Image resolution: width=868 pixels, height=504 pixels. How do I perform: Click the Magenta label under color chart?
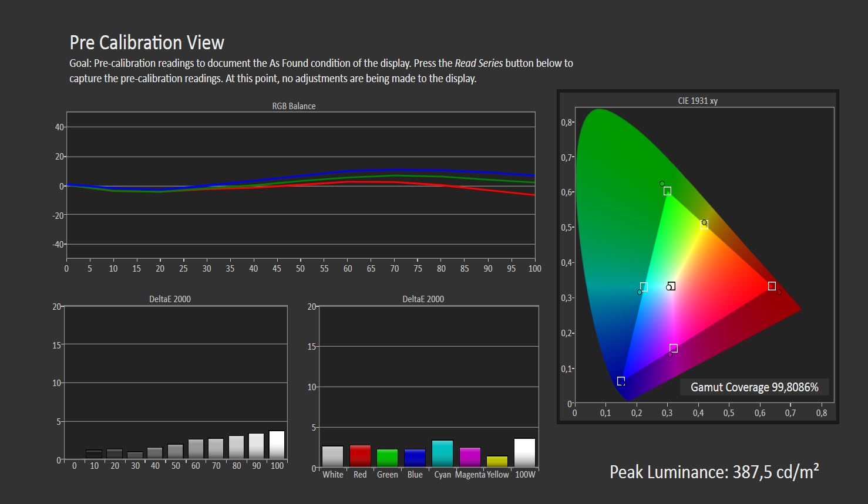pyautogui.click(x=470, y=475)
